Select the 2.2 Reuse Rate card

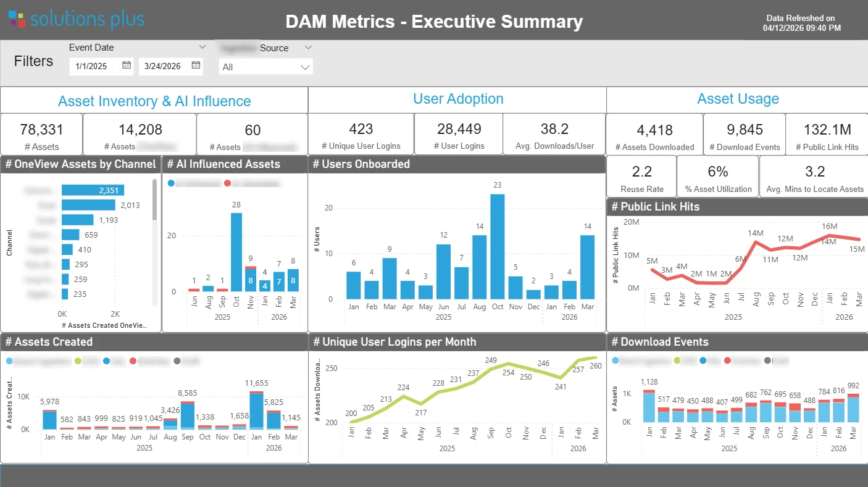coord(641,177)
